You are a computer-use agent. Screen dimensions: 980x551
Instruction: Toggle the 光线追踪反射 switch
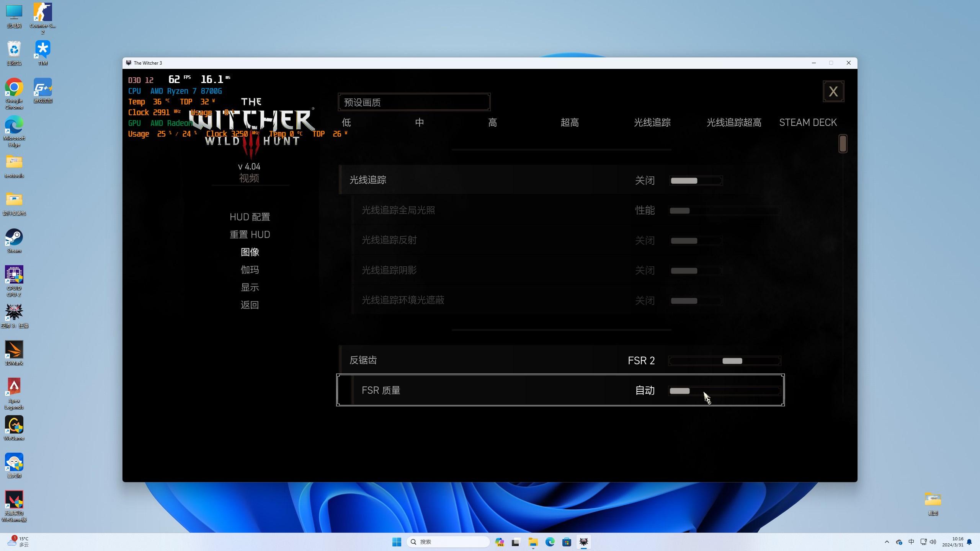click(x=696, y=241)
